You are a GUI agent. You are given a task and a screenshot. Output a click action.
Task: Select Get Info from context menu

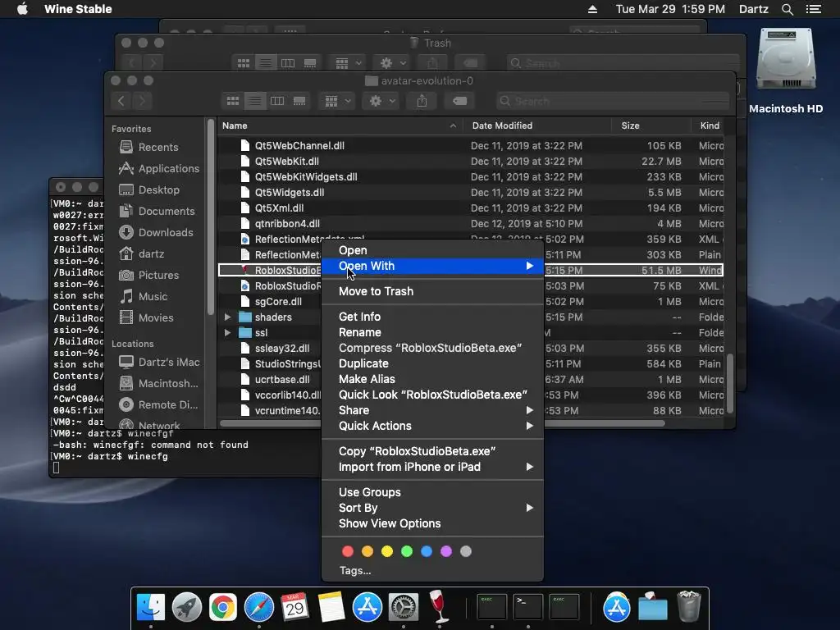point(432,317)
